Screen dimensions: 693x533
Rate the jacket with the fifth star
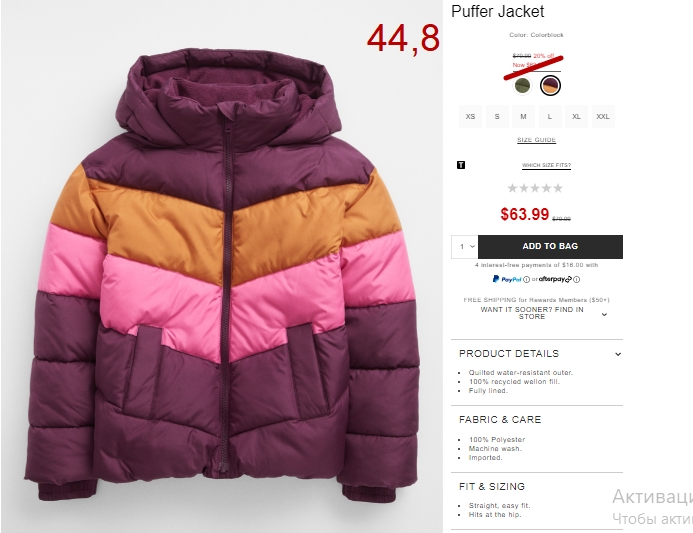point(558,188)
